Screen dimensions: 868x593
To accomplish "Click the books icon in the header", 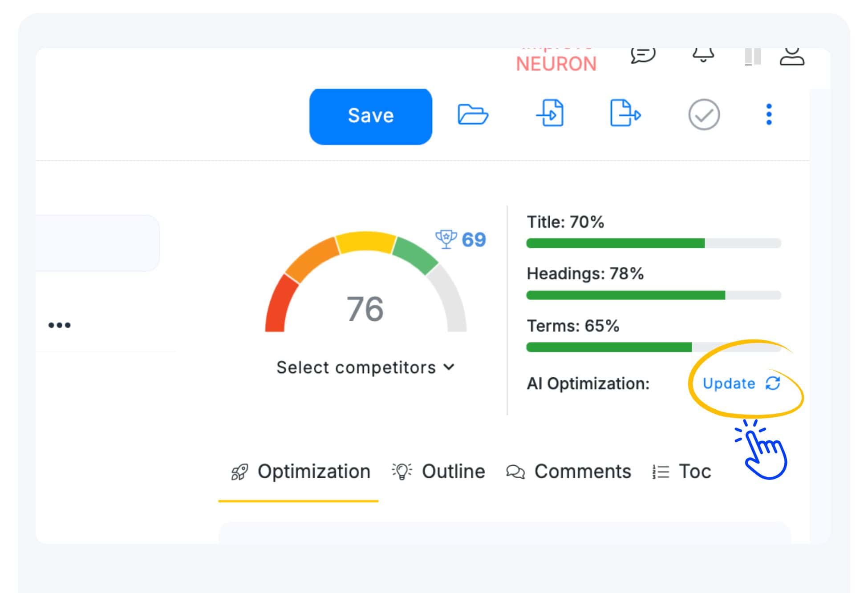I will [753, 56].
